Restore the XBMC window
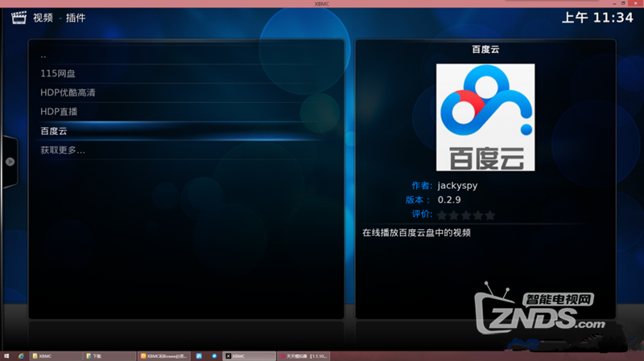Viewport: 644px width, 361px height. (623, 3)
